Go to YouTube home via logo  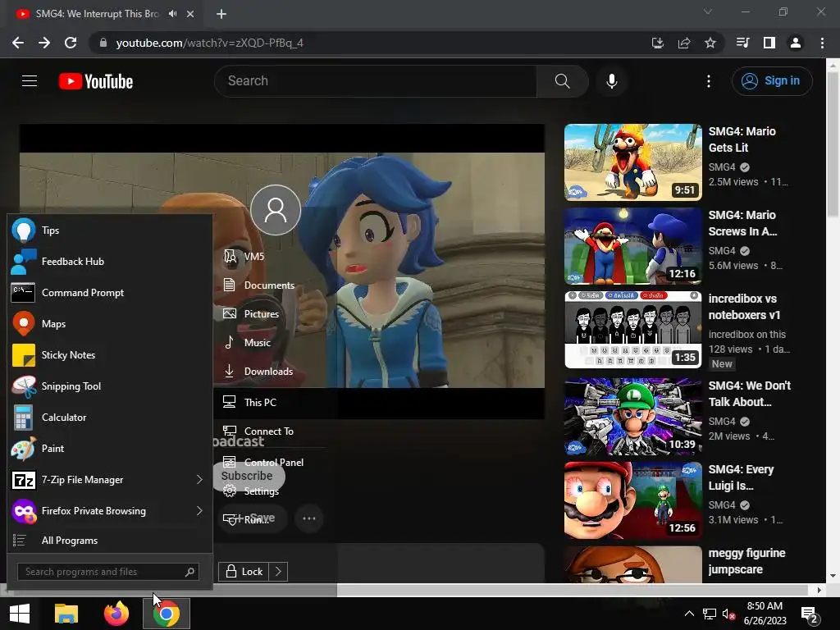tap(96, 81)
